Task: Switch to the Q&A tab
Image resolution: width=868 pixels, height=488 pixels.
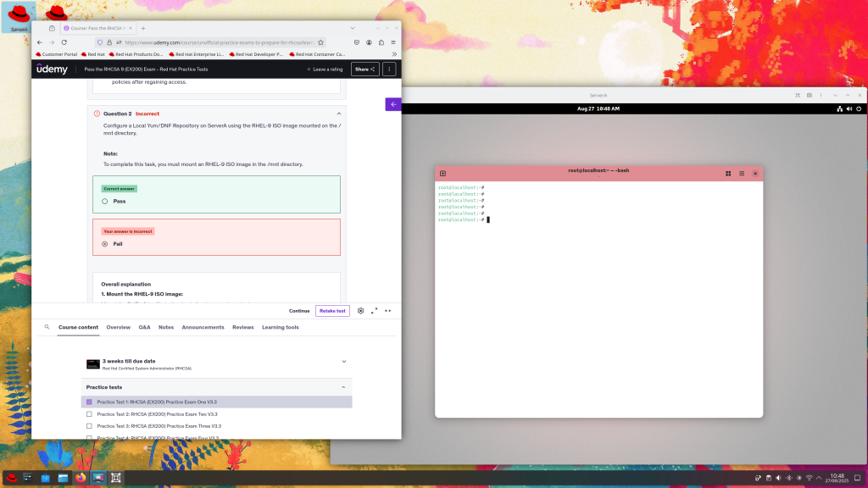Action: (144, 327)
